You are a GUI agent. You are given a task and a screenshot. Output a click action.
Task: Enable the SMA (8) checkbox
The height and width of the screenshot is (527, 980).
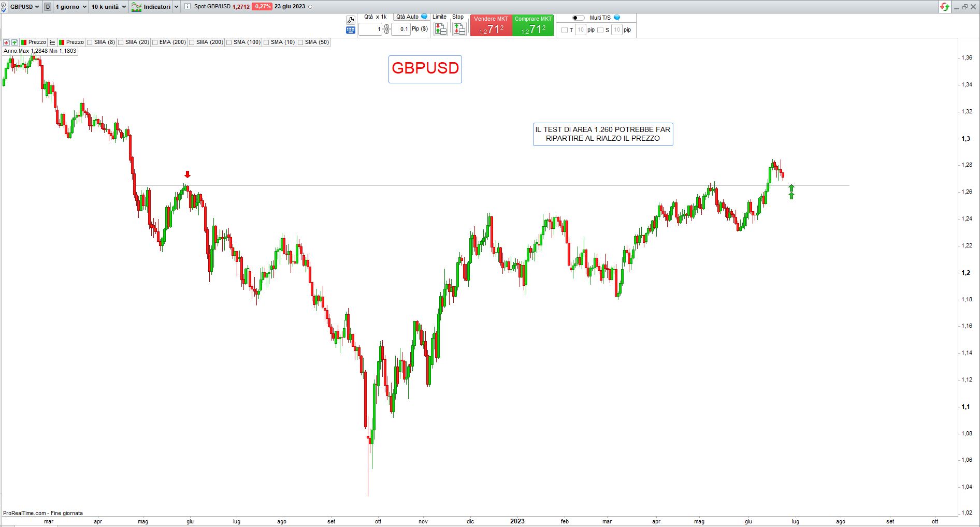click(x=90, y=42)
